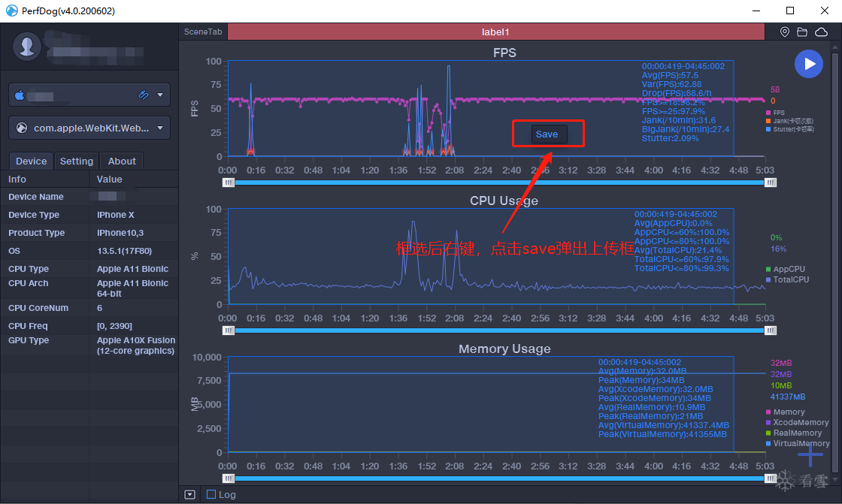The height and width of the screenshot is (504, 842).
Task: Toggle the AppCPU legend entry
Action: coord(785,269)
